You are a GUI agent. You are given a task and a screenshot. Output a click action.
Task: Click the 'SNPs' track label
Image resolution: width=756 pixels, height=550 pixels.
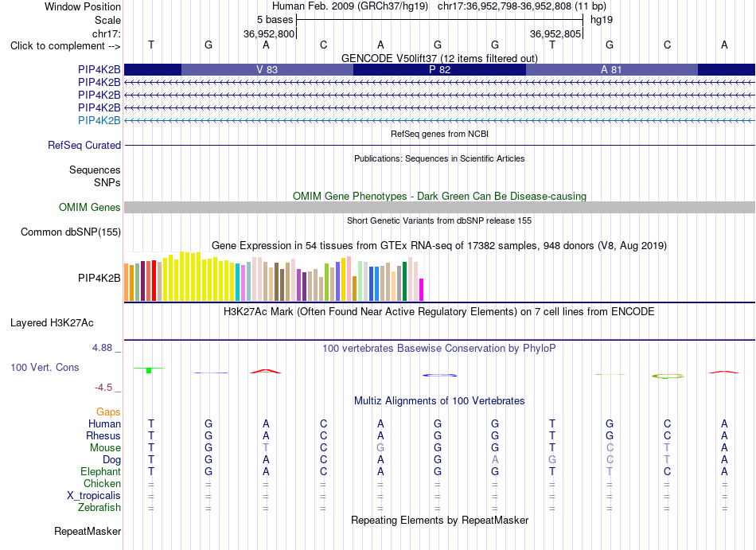coord(107,183)
